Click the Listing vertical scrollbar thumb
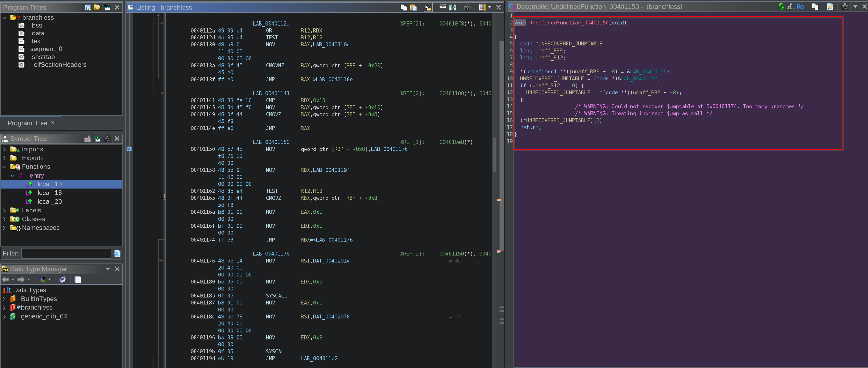Image resolution: width=868 pixels, height=368 pixels. point(494,155)
